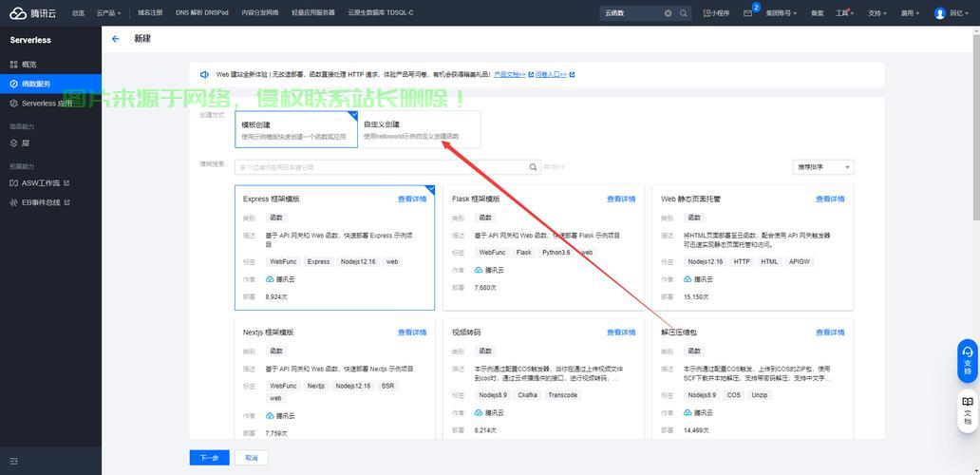View details of 视频转码
The width and height of the screenshot is (980, 475).
621,332
